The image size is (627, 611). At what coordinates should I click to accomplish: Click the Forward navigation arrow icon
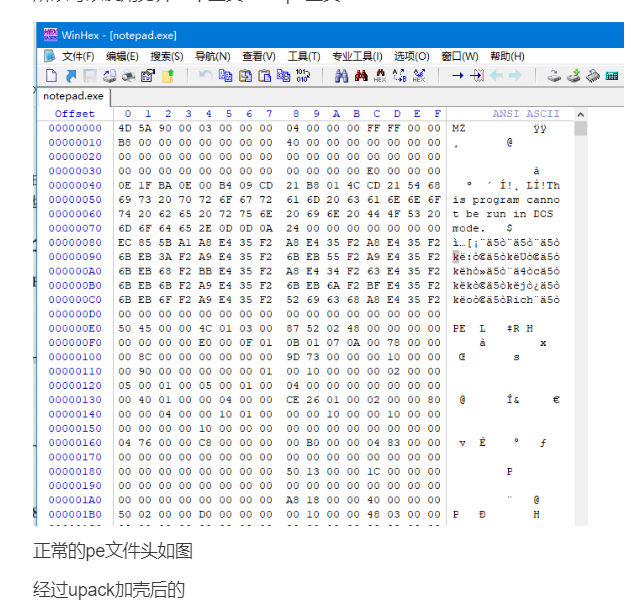pos(515,76)
